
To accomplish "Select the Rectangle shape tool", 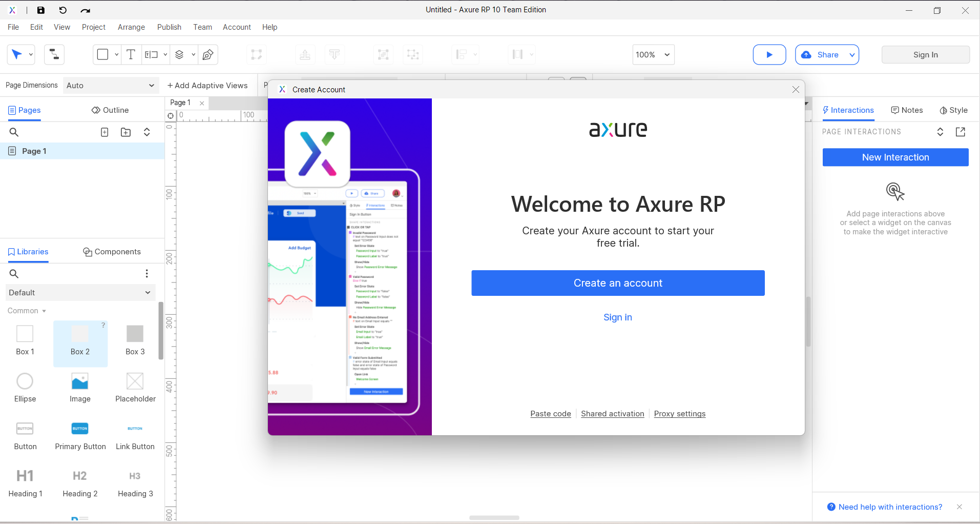I will tap(102, 54).
